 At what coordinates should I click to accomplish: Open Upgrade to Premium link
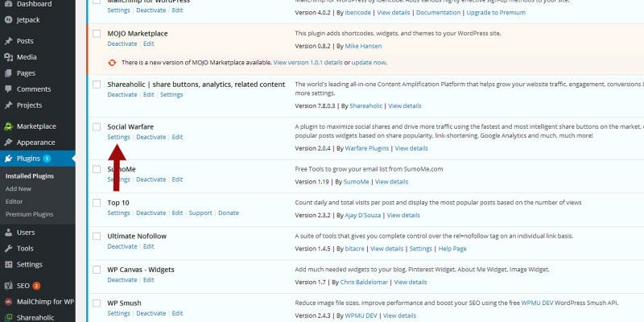coord(496,12)
